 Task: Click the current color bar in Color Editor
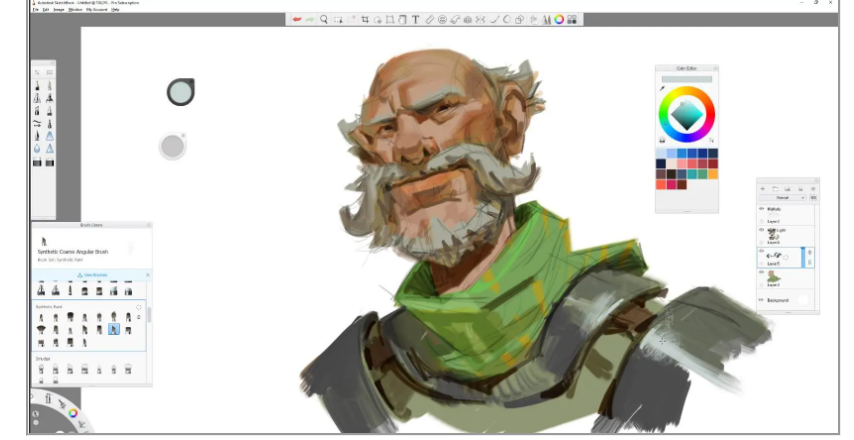pyautogui.click(x=687, y=80)
